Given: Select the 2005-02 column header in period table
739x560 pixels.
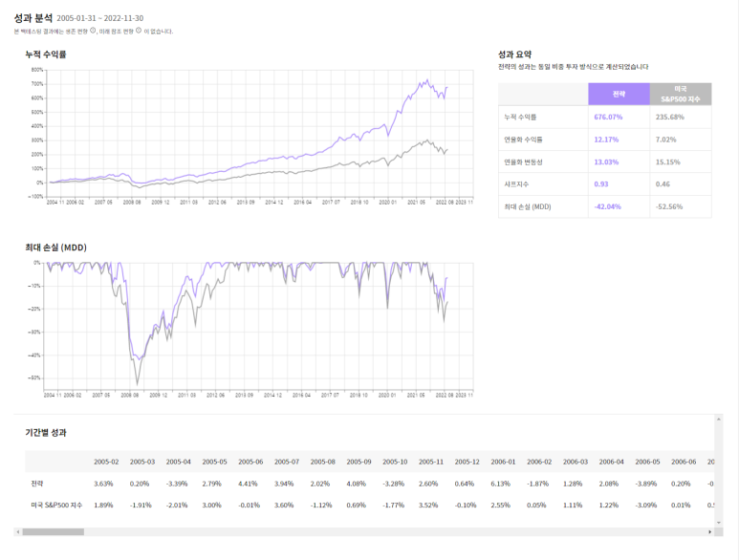Looking at the screenshot, I should (106, 462).
